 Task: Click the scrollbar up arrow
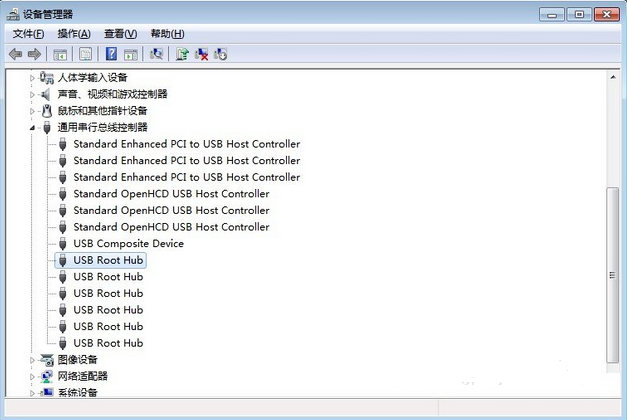(x=613, y=77)
